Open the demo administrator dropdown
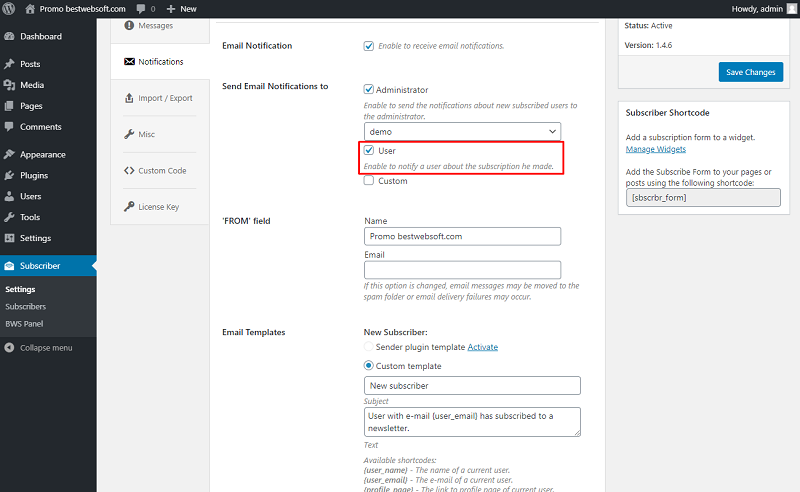The width and height of the screenshot is (800, 492). pos(462,131)
